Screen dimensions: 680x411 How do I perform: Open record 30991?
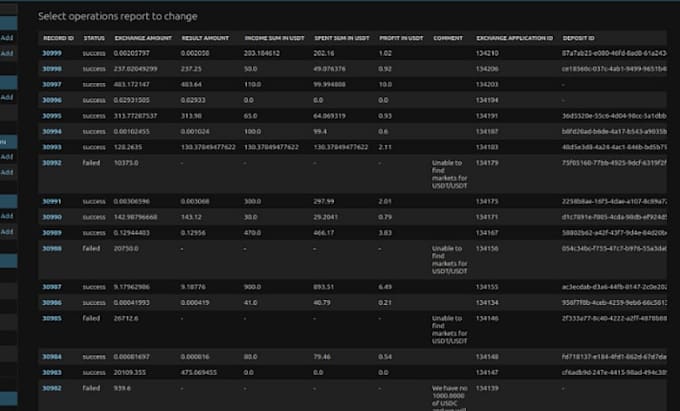tap(52, 202)
